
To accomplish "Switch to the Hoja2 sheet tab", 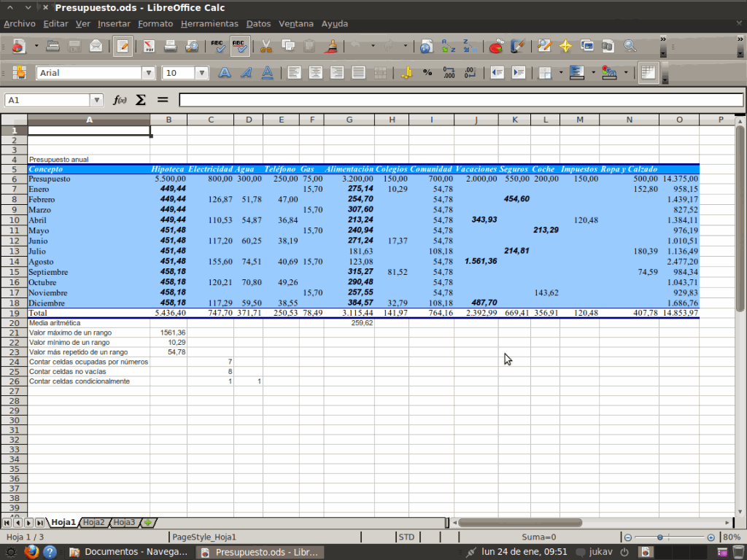I will (x=93, y=522).
